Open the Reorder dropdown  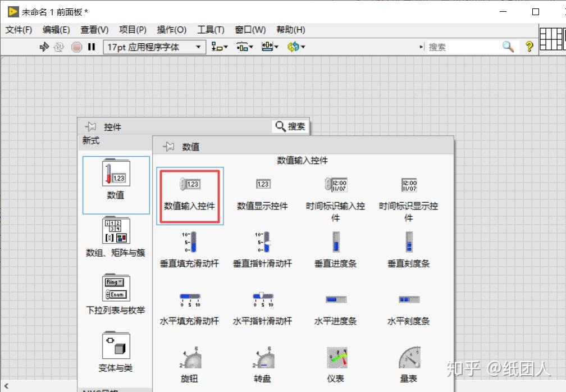[x=296, y=47]
